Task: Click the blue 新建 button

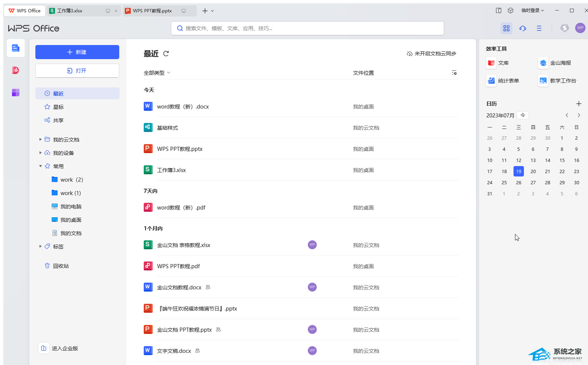Action: click(x=77, y=52)
